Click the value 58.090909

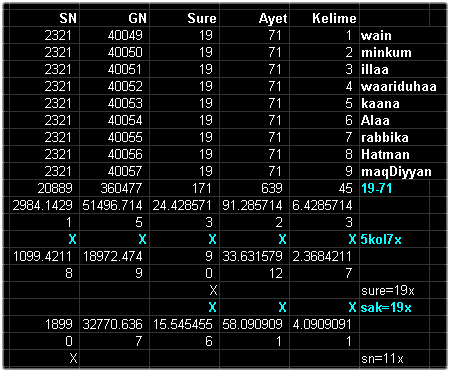click(x=252, y=324)
